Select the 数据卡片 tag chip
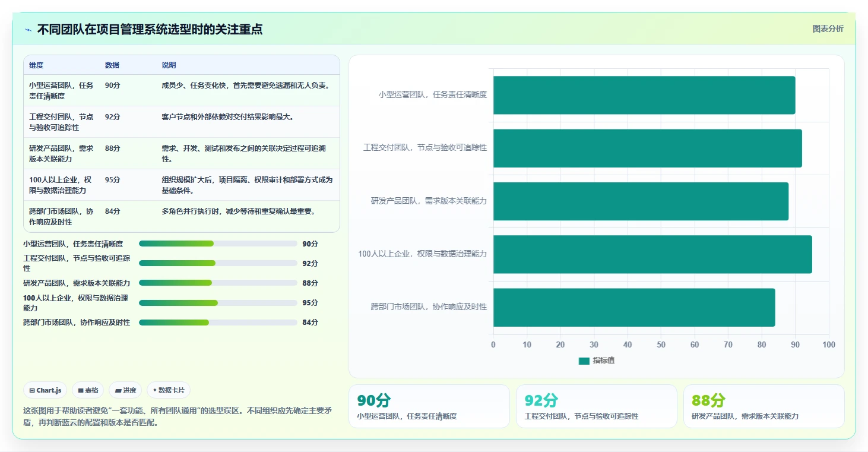868x452 pixels. 169,390
